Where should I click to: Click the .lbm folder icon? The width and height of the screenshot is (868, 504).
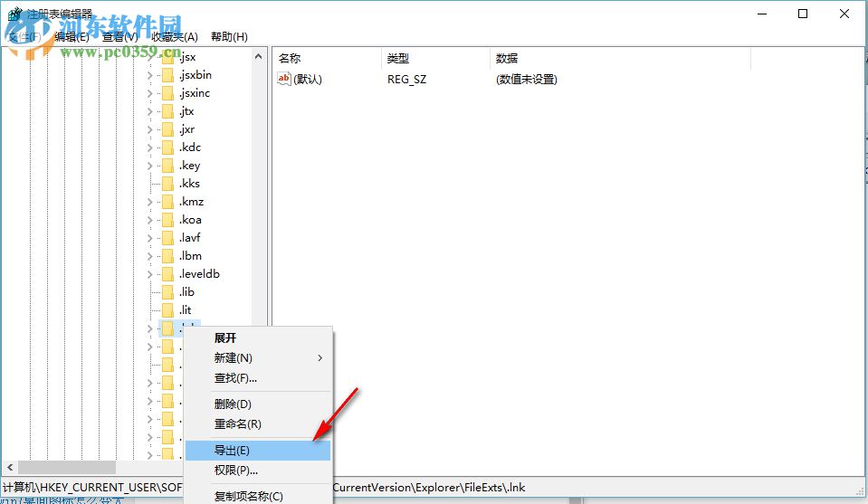(167, 256)
